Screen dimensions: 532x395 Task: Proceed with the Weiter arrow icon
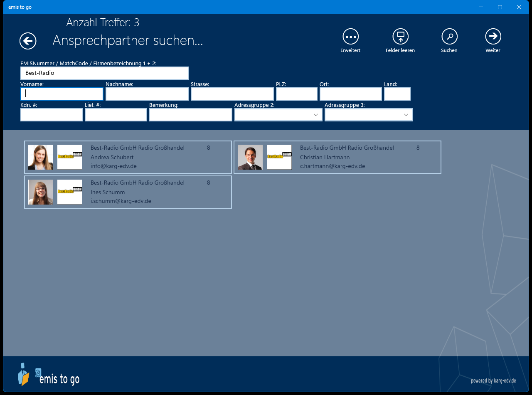pos(493,37)
